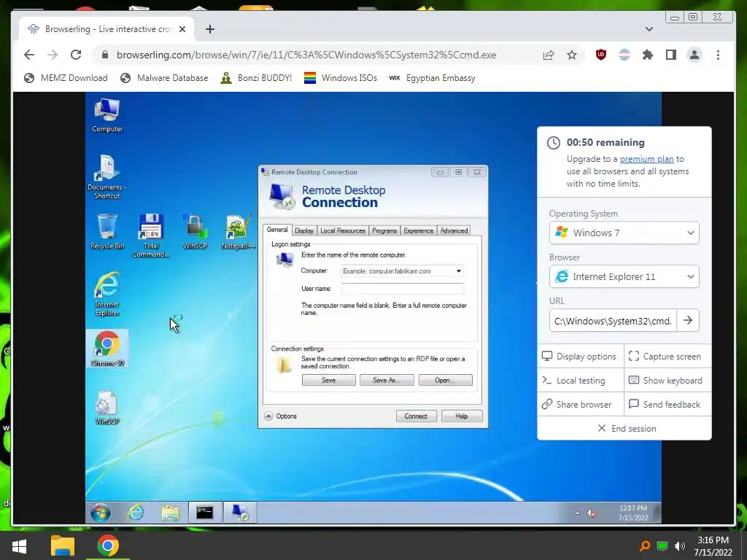Show hidden icons in the remote system tray
The image size is (747, 560).
point(578,513)
